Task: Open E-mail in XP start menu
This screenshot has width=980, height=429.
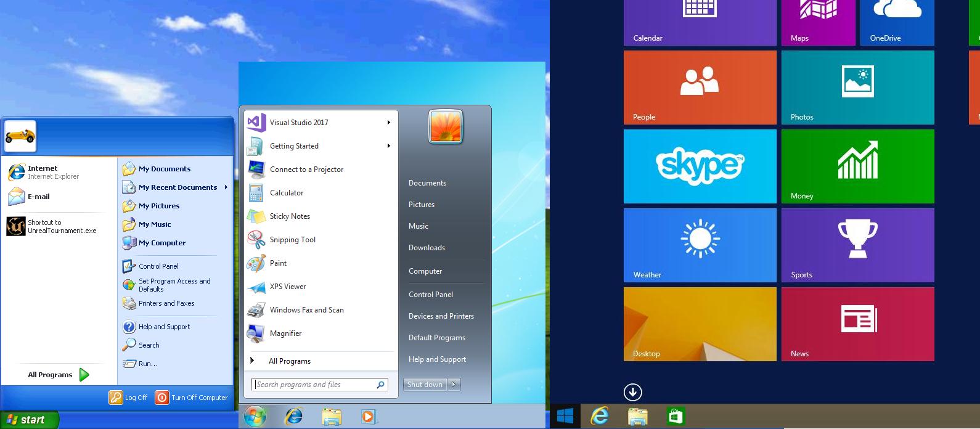Action: tap(30, 197)
